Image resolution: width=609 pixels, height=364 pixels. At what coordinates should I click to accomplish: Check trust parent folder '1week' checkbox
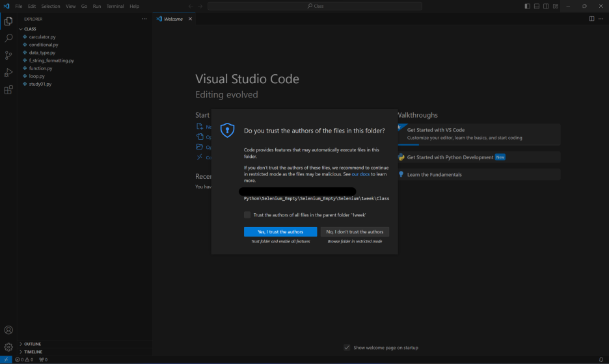247,214
